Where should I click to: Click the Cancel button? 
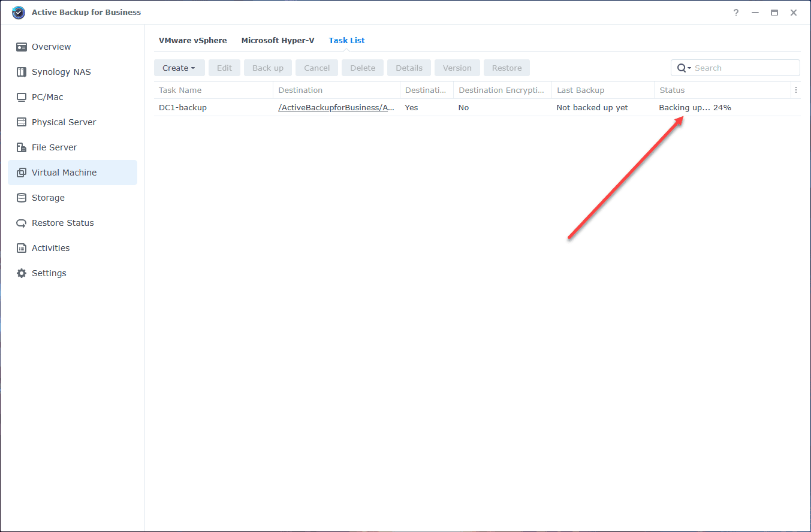coord(317,68)
